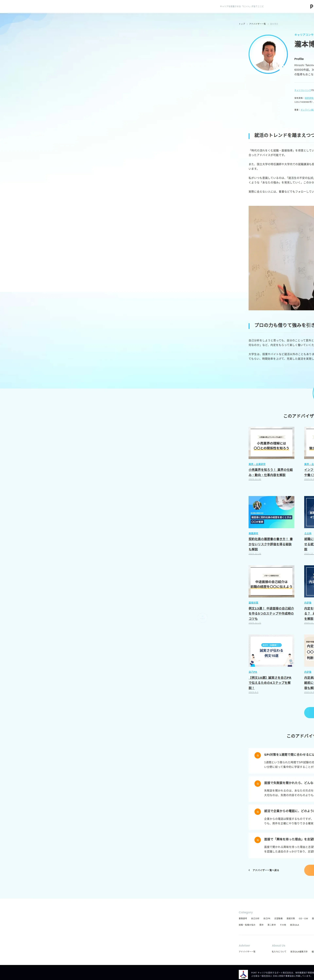Screen dimensions: 314x980
Task: Open 第二新卒 in the footer Category list
Action: 271,925
